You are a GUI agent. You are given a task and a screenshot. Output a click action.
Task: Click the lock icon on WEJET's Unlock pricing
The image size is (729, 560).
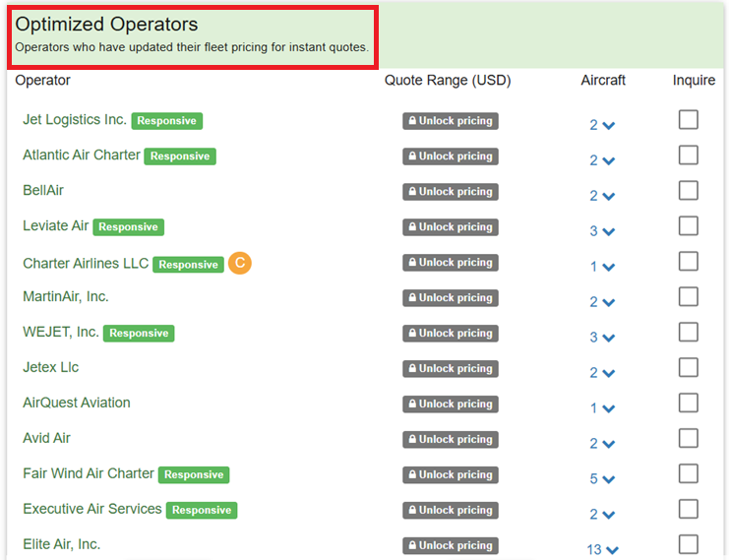pos(411,334)
